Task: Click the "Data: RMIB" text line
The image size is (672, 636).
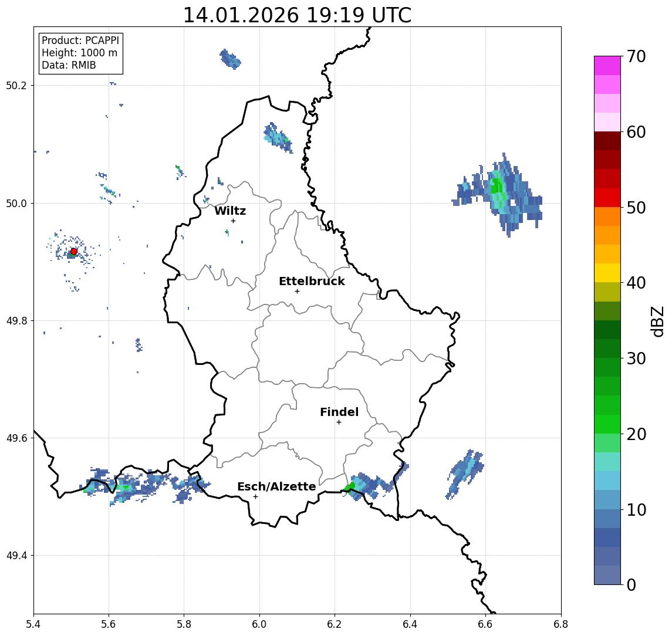Action: coord(69,65)
